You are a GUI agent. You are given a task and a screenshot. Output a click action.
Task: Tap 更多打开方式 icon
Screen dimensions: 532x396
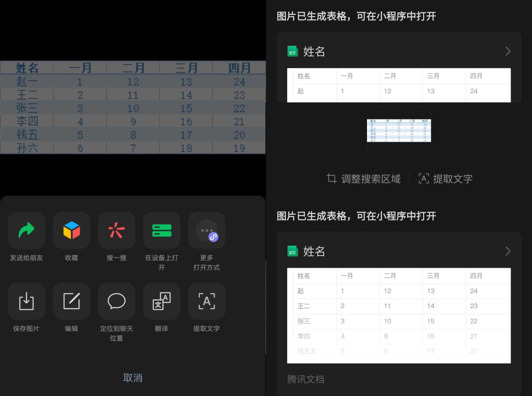207,230
